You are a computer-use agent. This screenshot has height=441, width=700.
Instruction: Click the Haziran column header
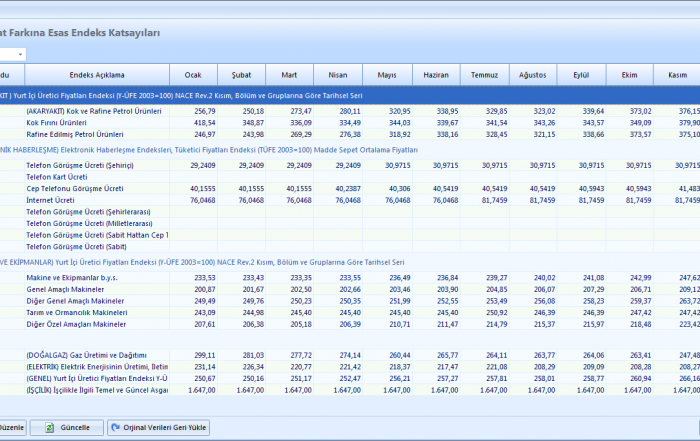436,75
